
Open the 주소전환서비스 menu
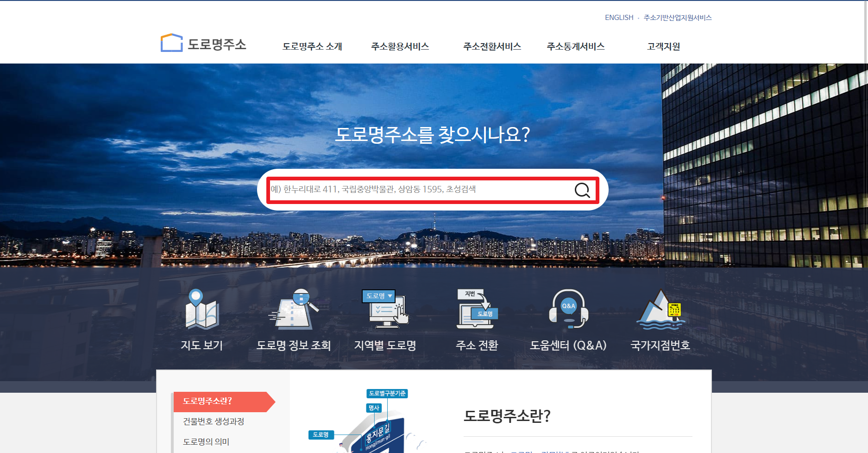point(492,46)
